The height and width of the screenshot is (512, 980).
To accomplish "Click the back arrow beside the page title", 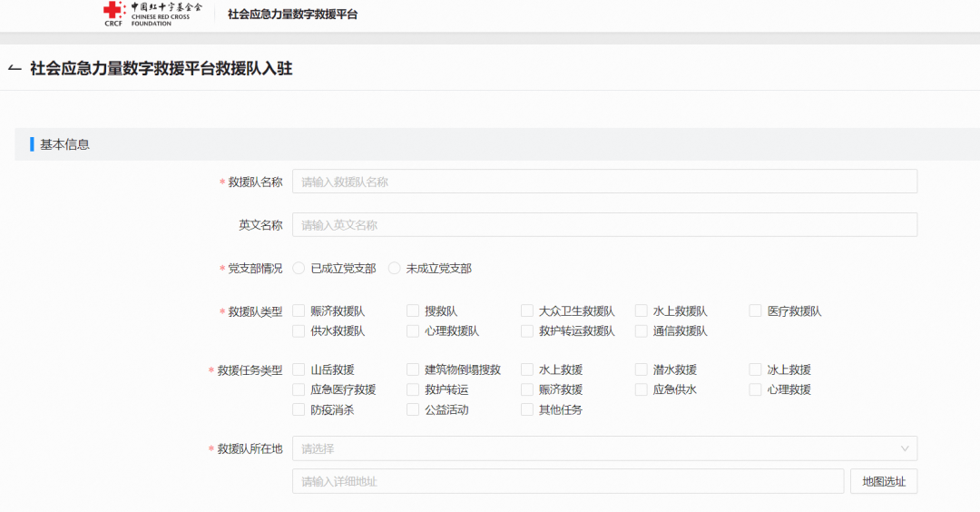I will pyautogui.click(x=15, y=69).
